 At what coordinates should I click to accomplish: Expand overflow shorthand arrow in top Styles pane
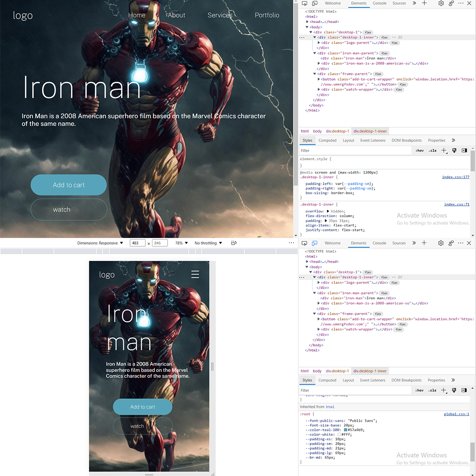[328, 211]
